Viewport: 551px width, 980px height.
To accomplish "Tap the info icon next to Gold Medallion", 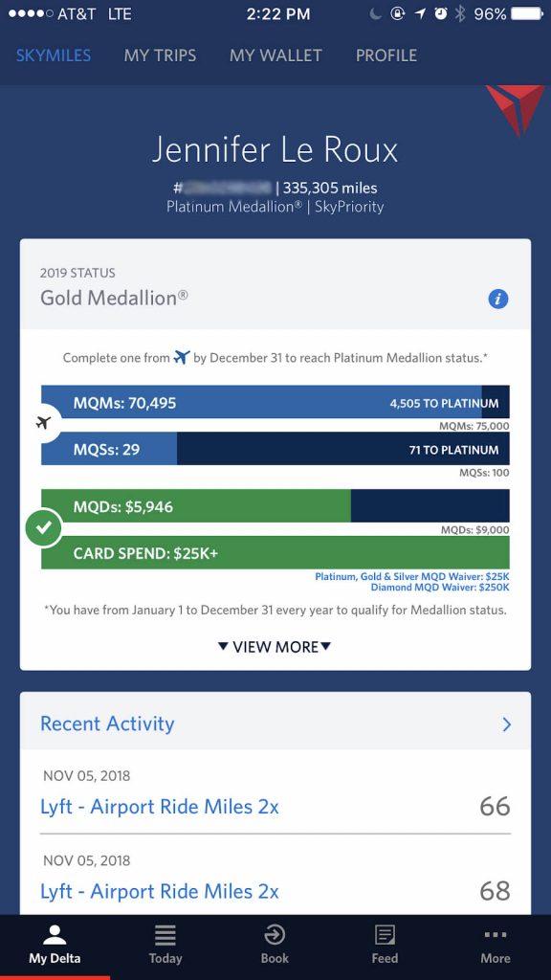I will pos(497,299).
